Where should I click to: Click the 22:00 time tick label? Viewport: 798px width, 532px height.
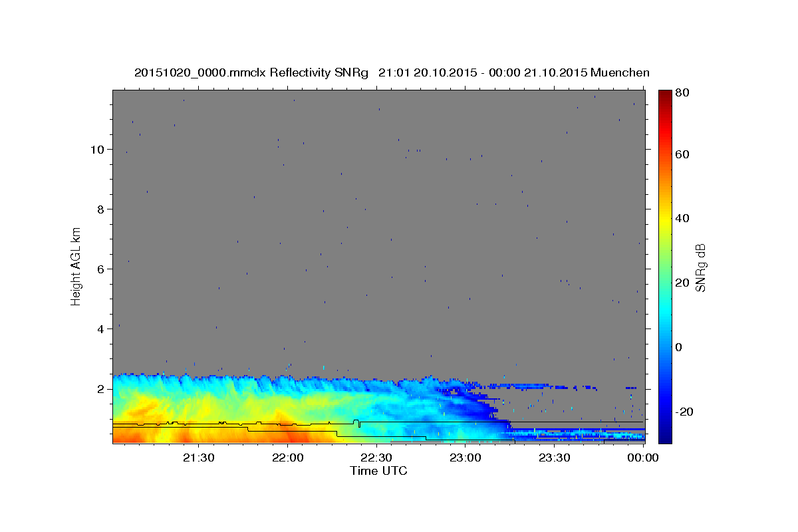287,458
